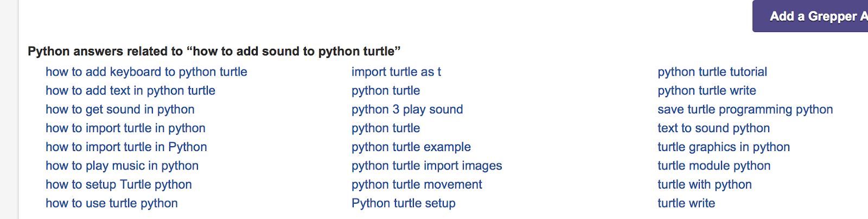Follow 'how to get sound in python' link
The width and height of the screenshot is (868, 219).
click(x=120, y=109)
